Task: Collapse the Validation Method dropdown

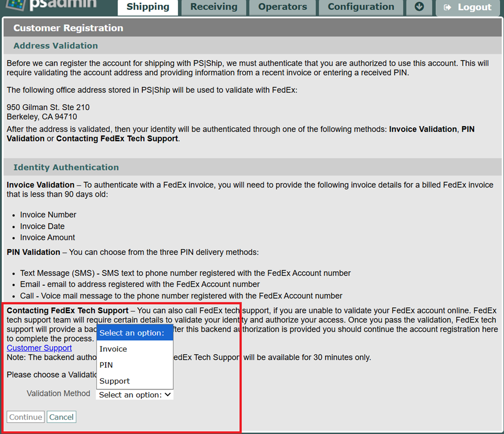Action: tap(135, 395)
